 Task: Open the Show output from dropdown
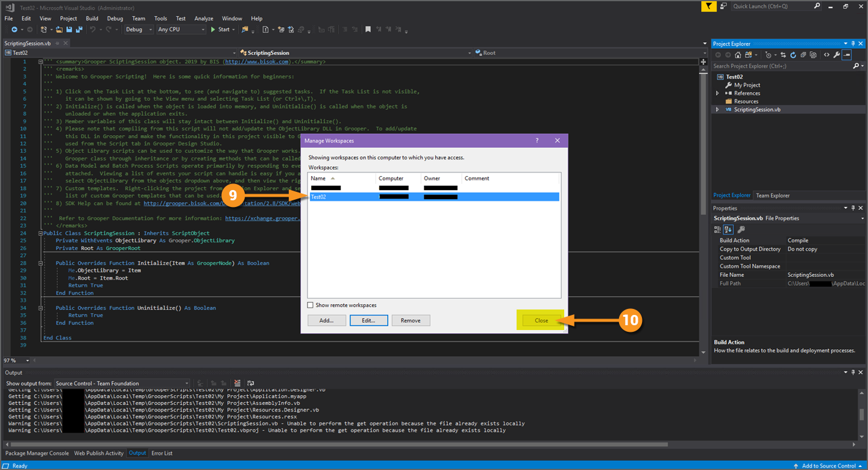coord(122,383)
